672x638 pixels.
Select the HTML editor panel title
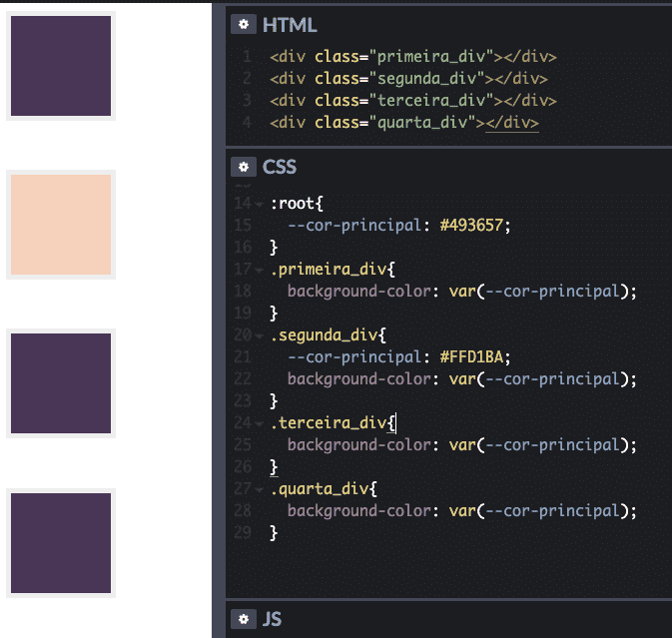coord(290,25)
